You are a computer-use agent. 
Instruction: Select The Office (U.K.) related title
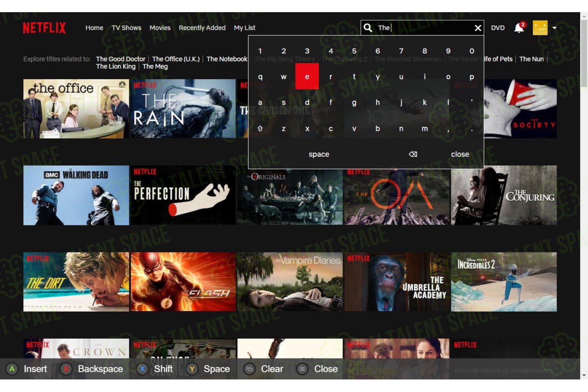click(x=176, y=59)
